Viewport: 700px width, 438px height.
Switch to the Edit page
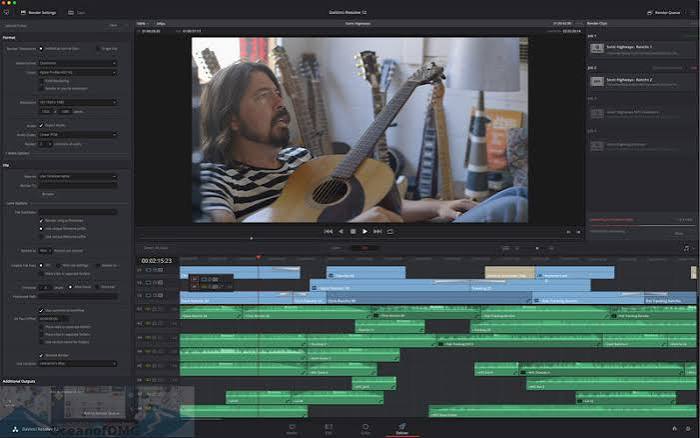[x=329, y=429]
